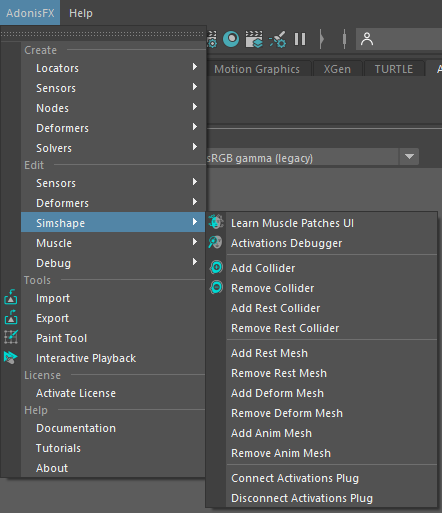Click the Interactive Playback icon
Screen dimensions: 442x513
point(11,357)
